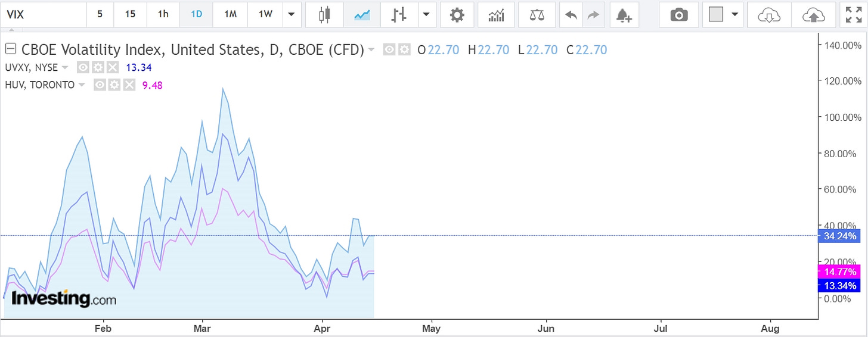Image resolution: width=868 pixels, height=337 pixels.
Task: Open dropdown arrow beside HUV, TORONTO label
Action: [x=81, y=85]
